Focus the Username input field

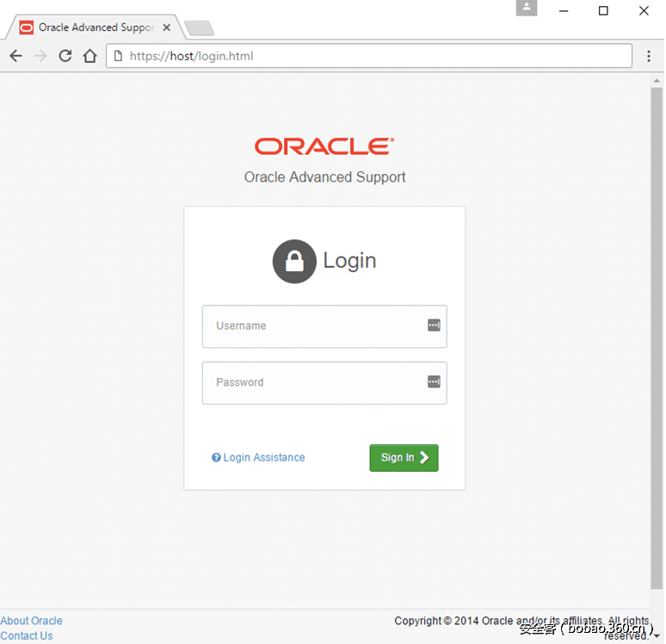tap(314, 326)
